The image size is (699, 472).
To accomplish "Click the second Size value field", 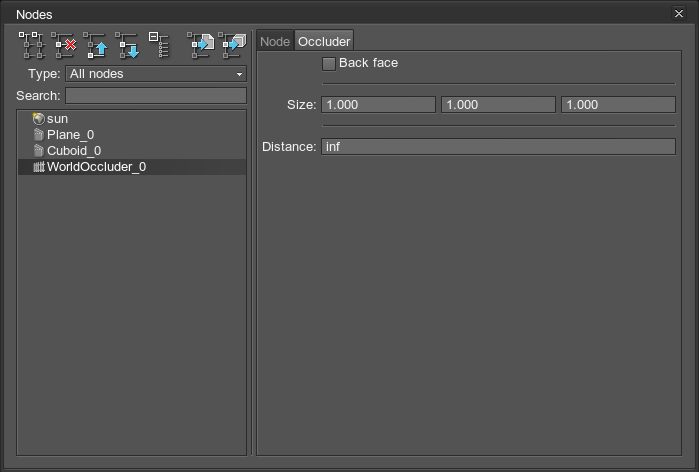I will click(498, 105).
